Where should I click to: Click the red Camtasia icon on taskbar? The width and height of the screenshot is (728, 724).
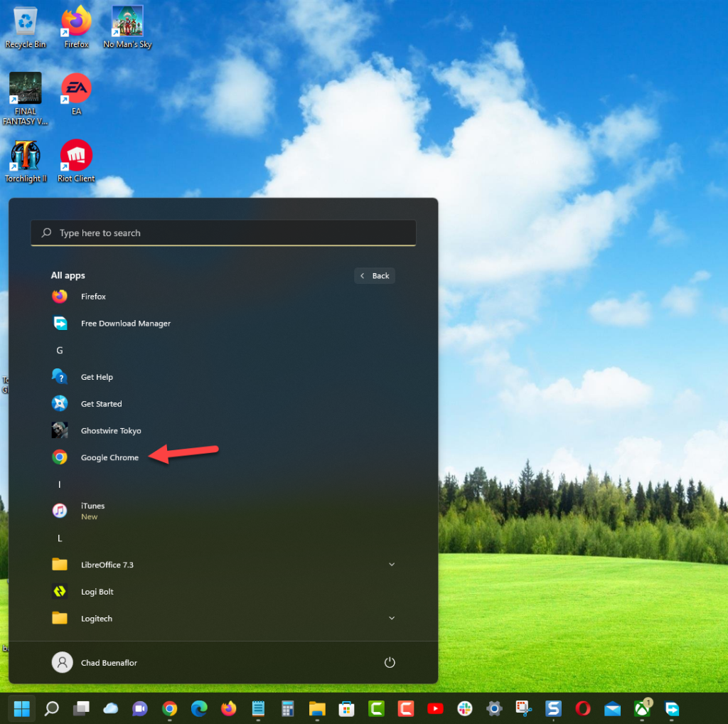tap(405, 708)
